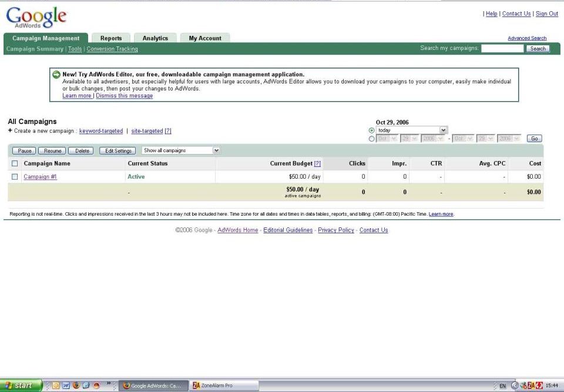The image size is (564, 392).
Task: Create a site-targeted campaign link
Action: click(x=147, y=131)
